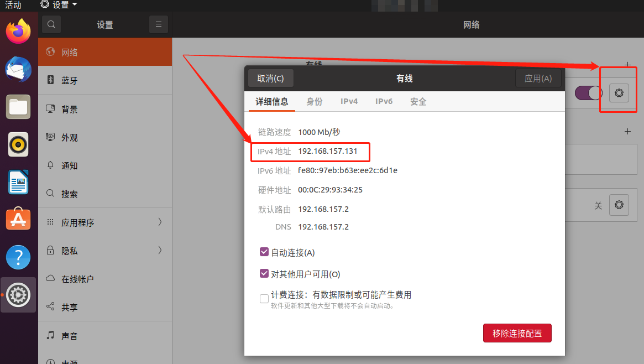Open 外观 settings panel
Screen dimensions: 644x364
pyautogui.click(x=105, y=137)
